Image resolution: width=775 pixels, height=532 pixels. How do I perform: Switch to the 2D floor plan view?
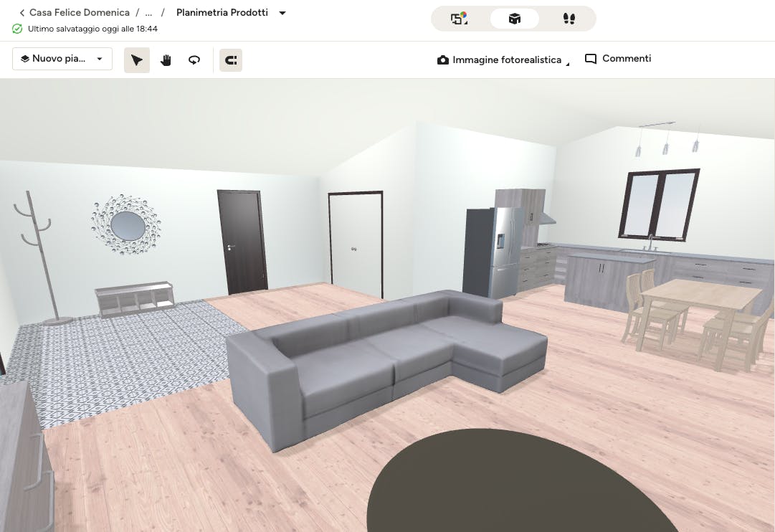pos(459,19)
